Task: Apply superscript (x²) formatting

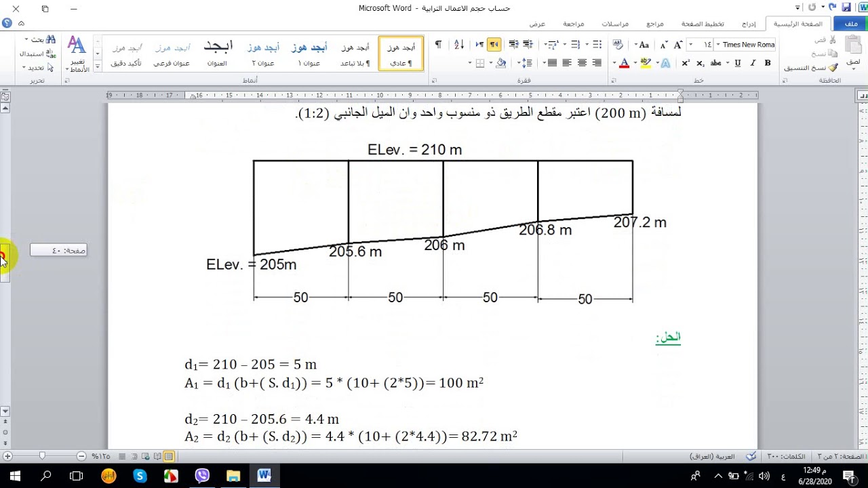Action: 686,63
